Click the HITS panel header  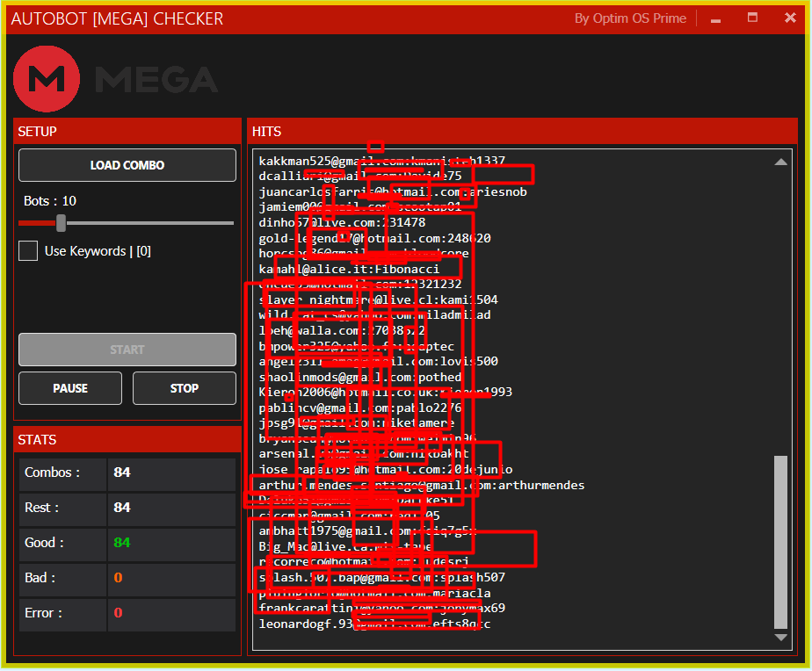tap(522, 131)
